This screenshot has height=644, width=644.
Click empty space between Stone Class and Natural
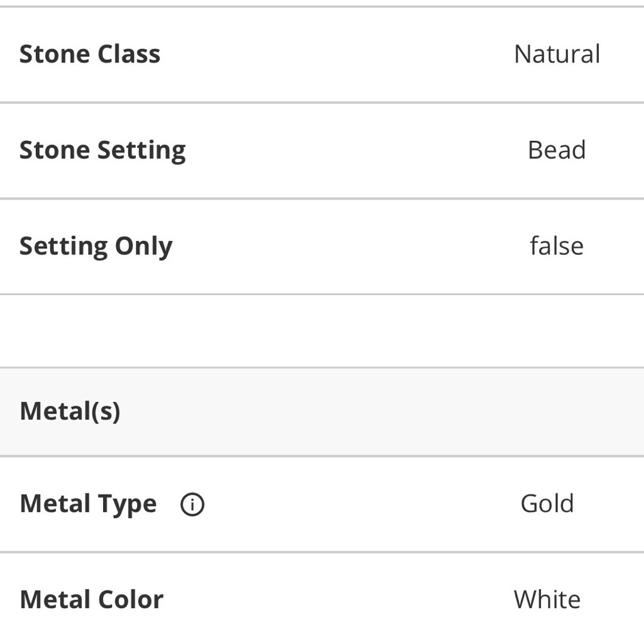point(335,54)
